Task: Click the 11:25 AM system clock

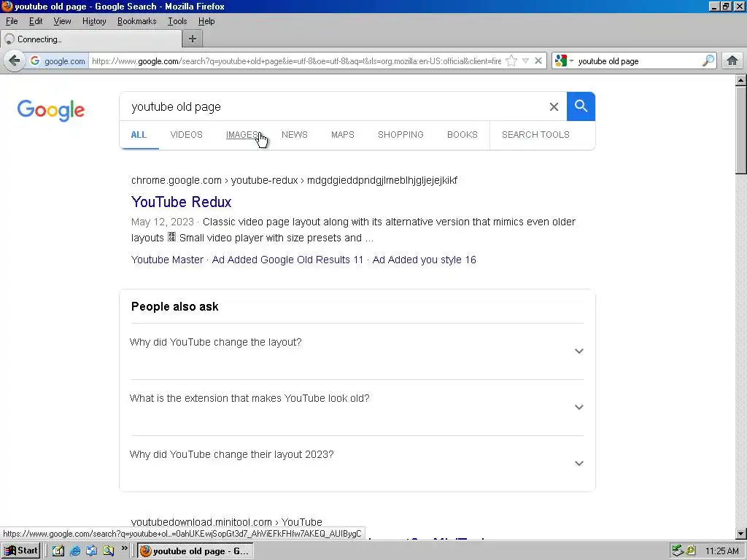Action: (x=721, y=551)
